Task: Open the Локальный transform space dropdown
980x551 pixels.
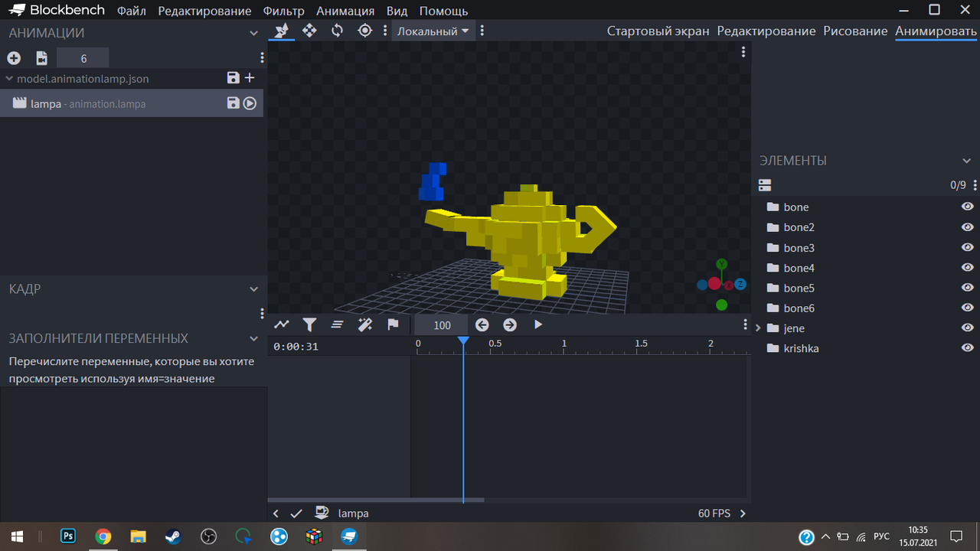Action: pyautogui.click(x=433, y=31)
